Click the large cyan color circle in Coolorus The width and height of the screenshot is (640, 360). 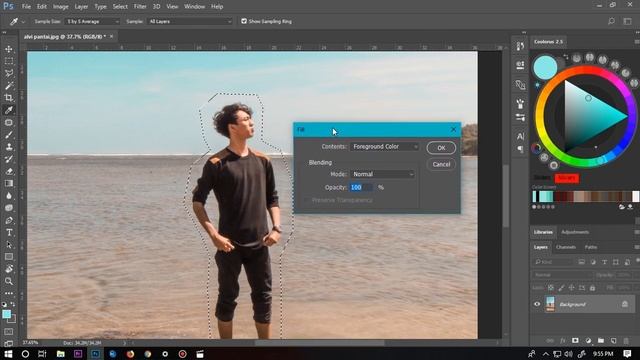click(x=545, y=67)
